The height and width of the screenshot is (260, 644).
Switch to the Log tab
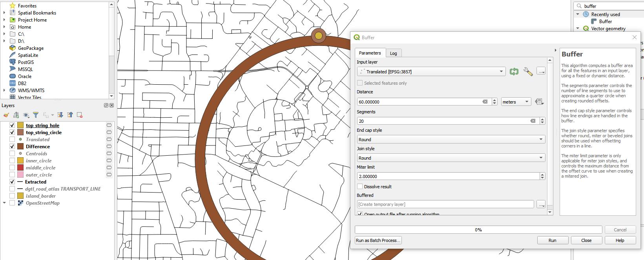393,53
